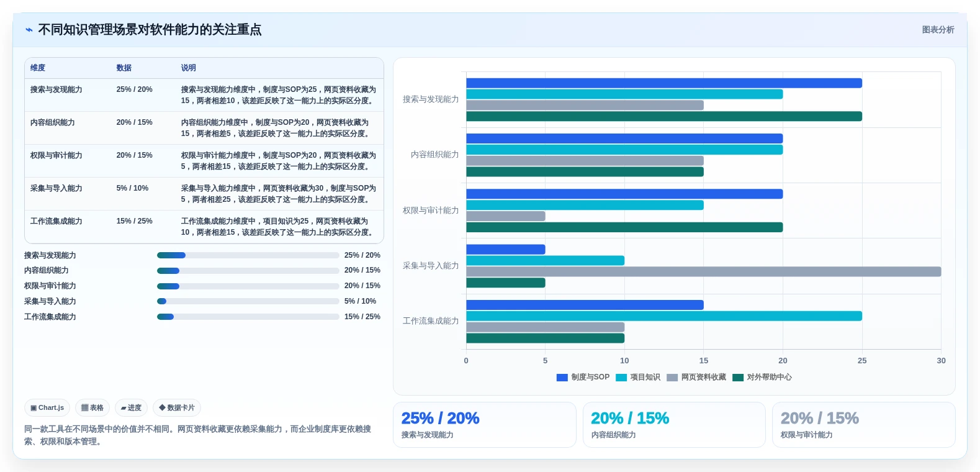980x472 pixels.
Task: Select the Chart.js tag chip
Action: tap(47, 408)
